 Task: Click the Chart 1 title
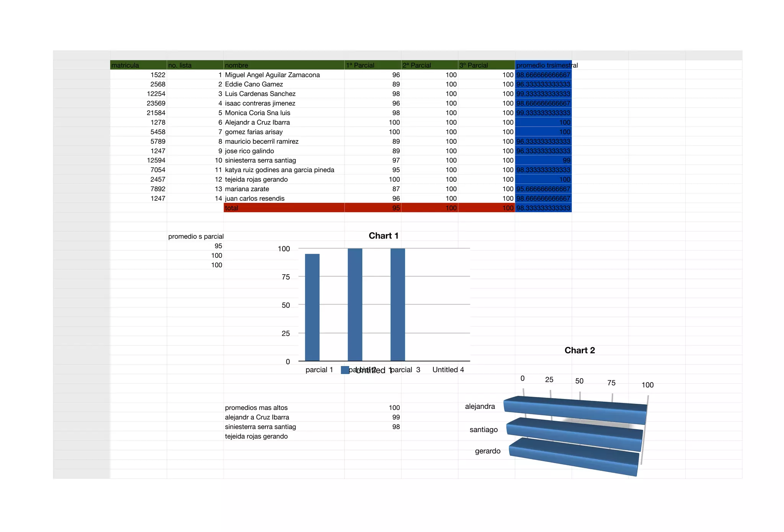[x=383, y=236]
